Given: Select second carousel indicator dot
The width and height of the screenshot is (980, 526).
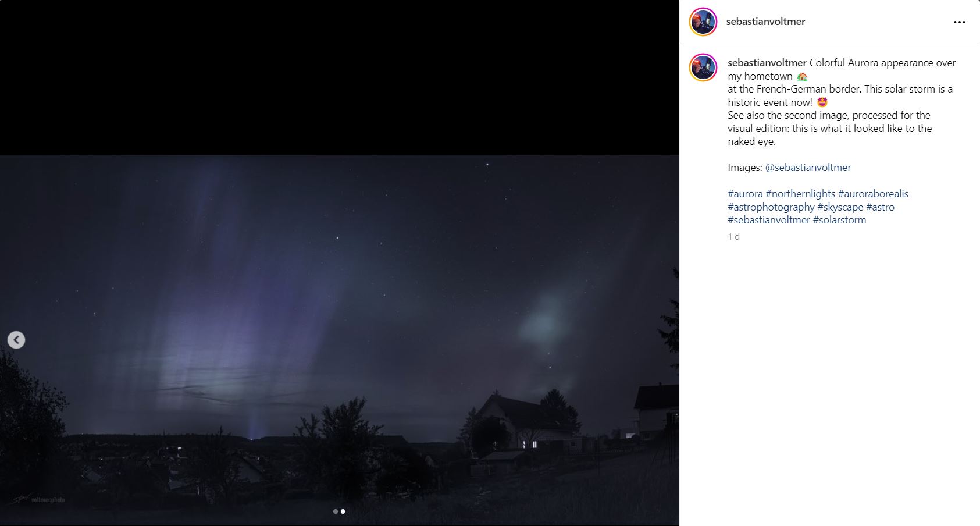Looking at the screenshot, I should coord(343,511).
